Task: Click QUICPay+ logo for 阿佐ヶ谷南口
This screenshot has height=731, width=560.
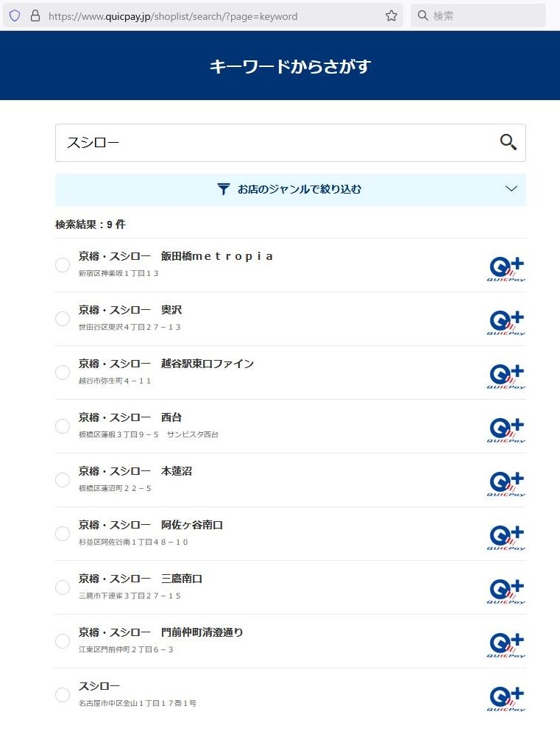Action: click(506, 537)
